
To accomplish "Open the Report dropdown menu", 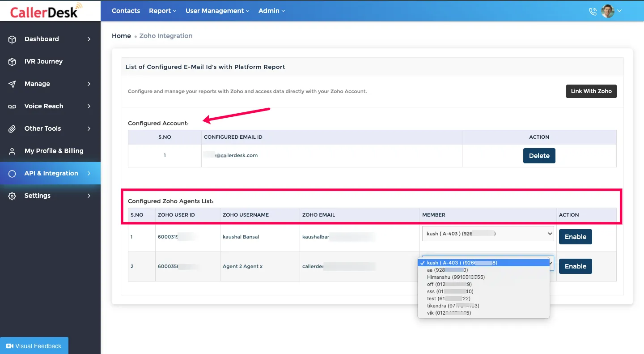I will [163, 11].
